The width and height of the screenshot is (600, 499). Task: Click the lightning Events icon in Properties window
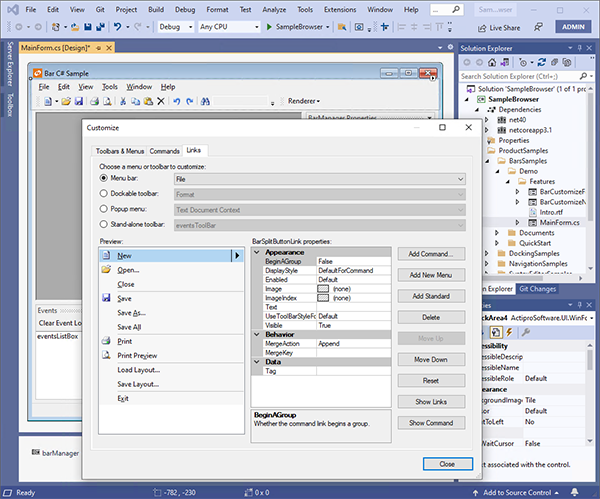[509, 332]
